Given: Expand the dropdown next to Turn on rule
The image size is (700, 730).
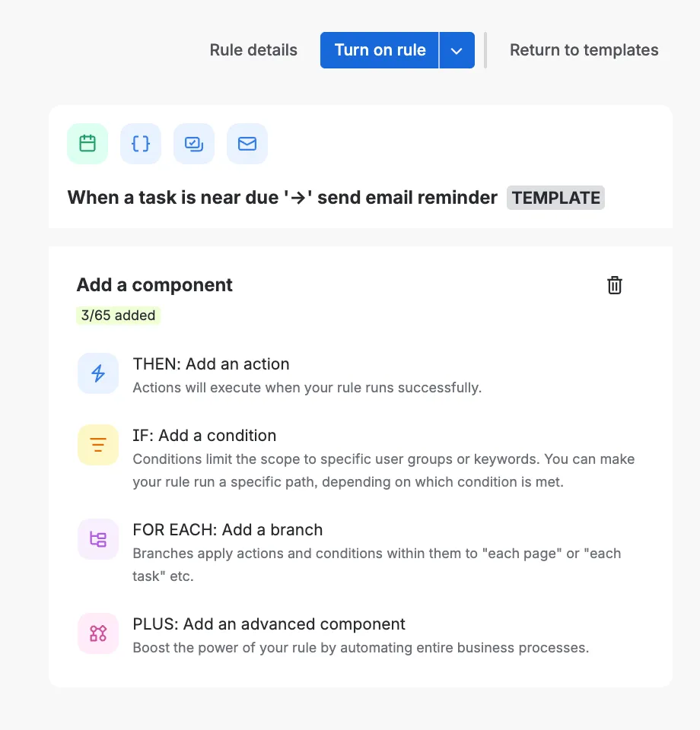Looking at the screenshot, I should [457, 49].
